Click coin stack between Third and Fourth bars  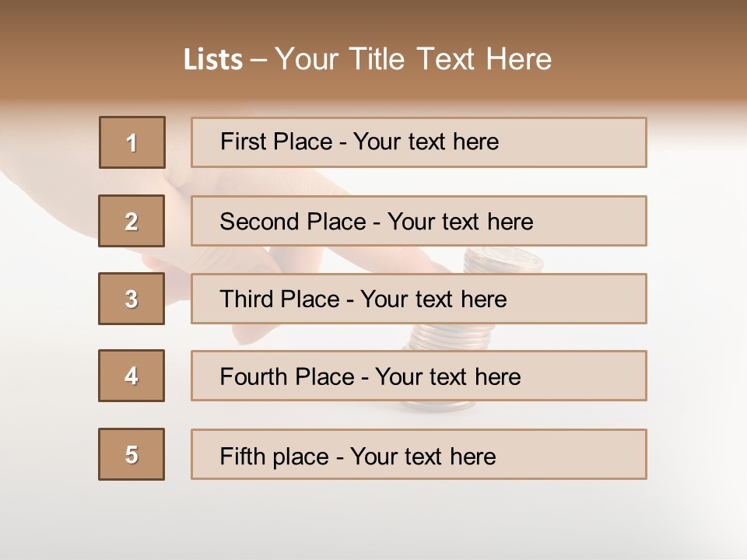442,337
